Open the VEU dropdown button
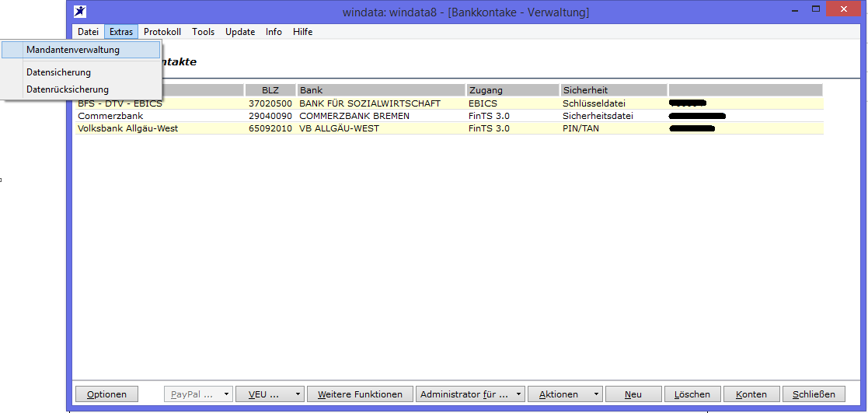 [270, 394]
